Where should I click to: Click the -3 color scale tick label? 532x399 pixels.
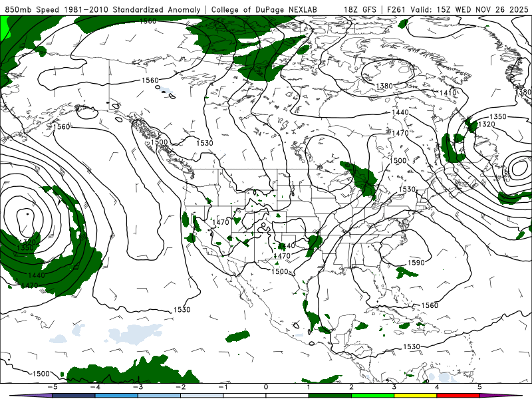click(138, 387)
